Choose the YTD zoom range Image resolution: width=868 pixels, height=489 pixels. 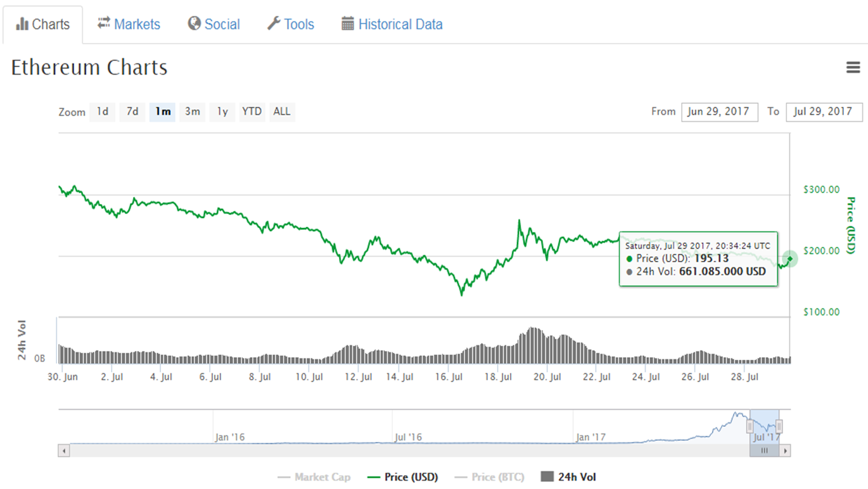tap(252, 111)
